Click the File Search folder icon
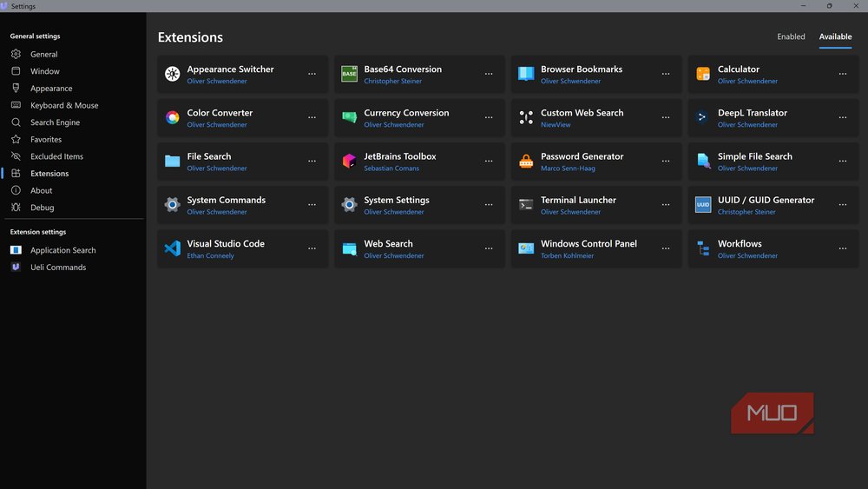This screenshot has height=489, width=868. [x=172, y=162]
